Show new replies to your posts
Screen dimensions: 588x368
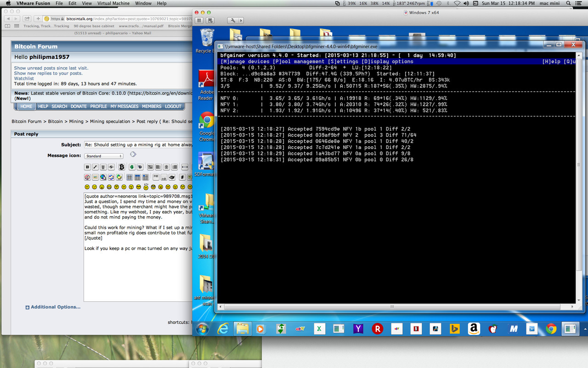coord(48,73)
